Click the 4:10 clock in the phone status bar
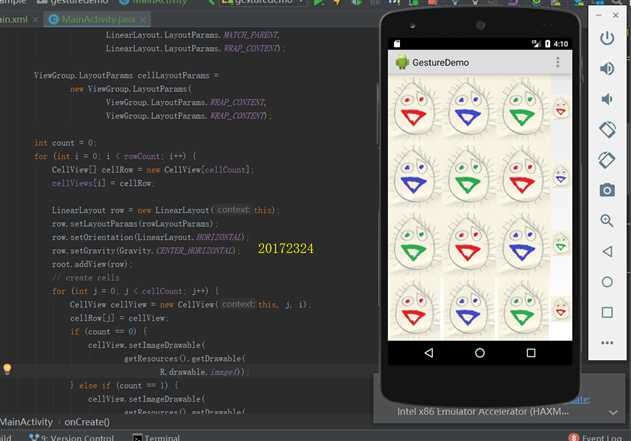 561,44
